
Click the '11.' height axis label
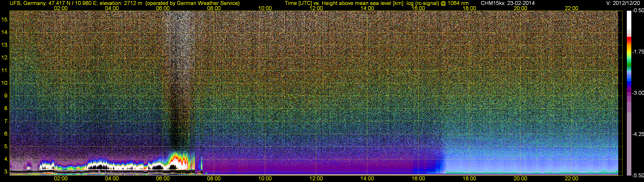click(x=5, y=70)
